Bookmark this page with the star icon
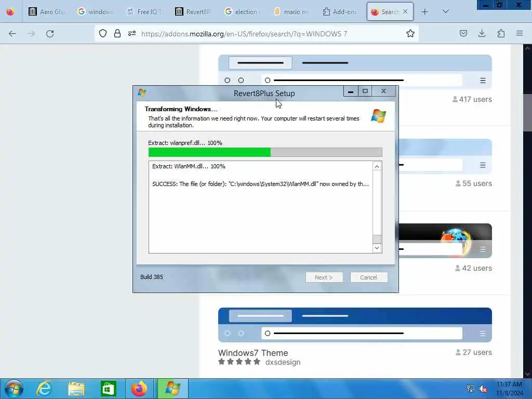Image resolution: width=532 pixels, height=399 pixels. (x=410, y=34)
